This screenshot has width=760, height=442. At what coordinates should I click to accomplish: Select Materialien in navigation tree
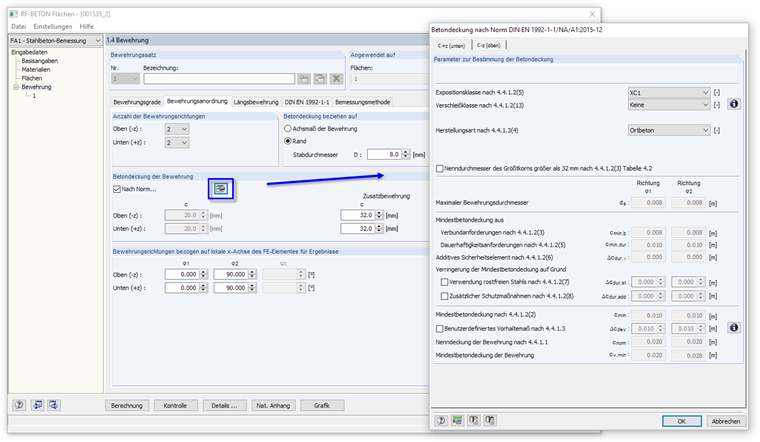(x=36, y=70)
